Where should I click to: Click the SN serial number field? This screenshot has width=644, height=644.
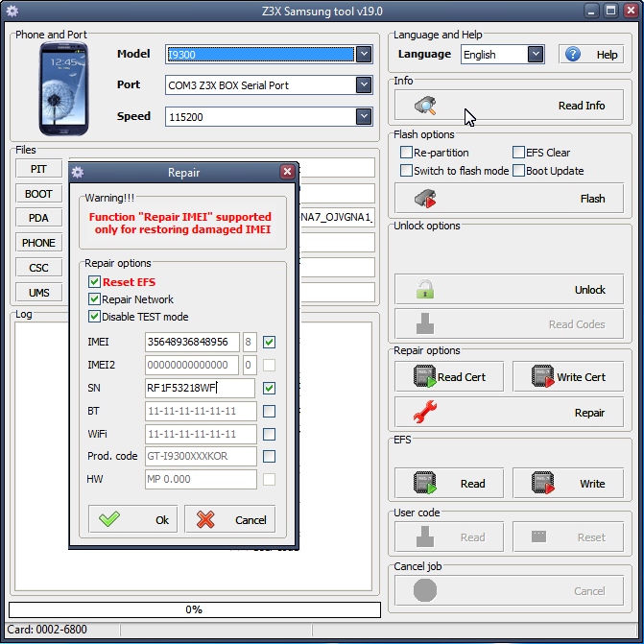(x=200, y=388)
